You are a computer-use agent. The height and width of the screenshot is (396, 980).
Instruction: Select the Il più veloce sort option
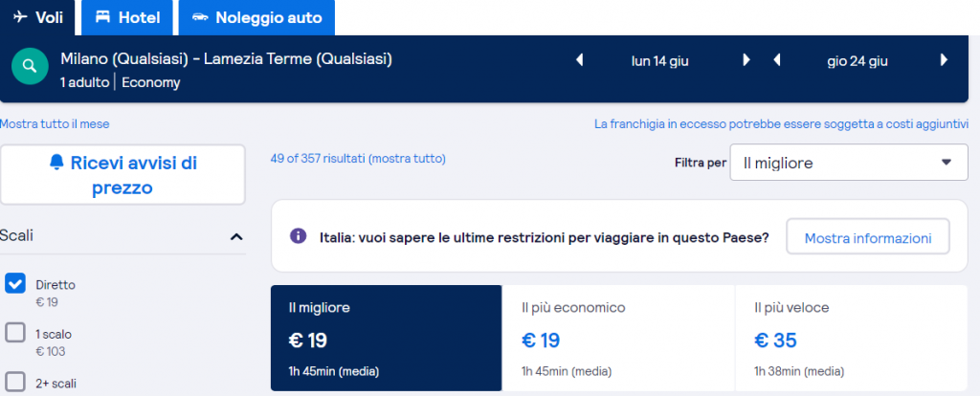pos(850,338)
